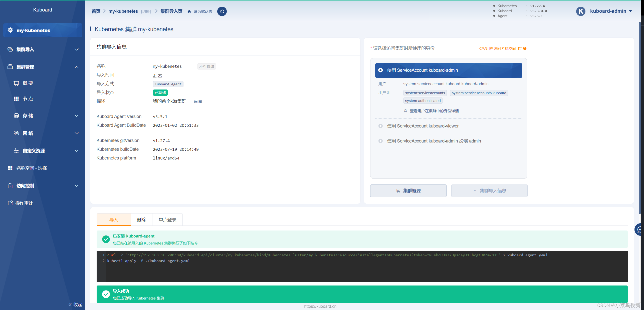
Task: Click the user icon beside 查看用户在集群中的身份详情
Action: (x=405, y=111)
